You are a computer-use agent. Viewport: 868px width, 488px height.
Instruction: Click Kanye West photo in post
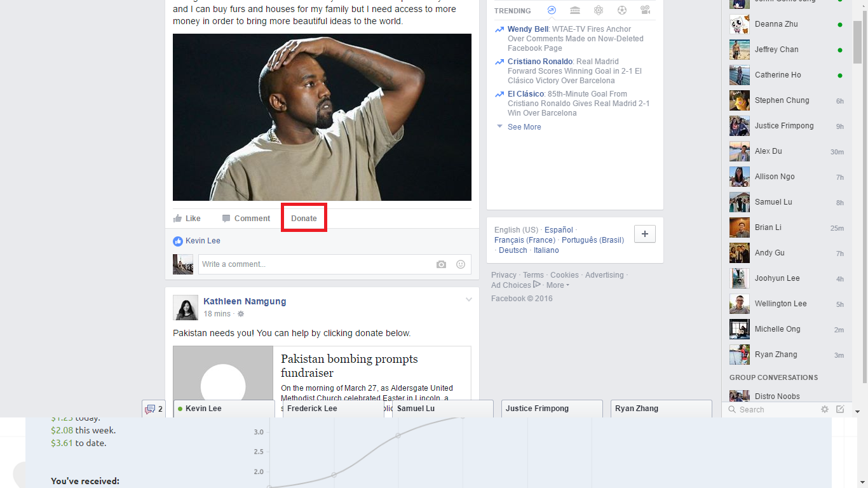click(322, 118)
